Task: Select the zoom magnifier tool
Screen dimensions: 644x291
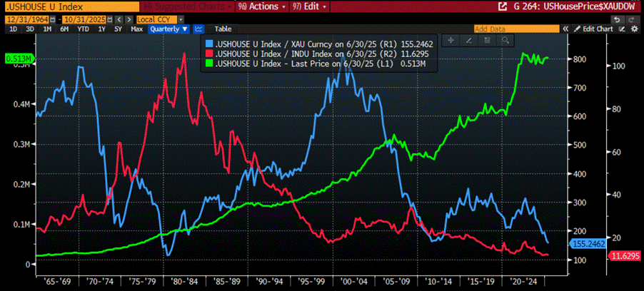Action: 505,40
